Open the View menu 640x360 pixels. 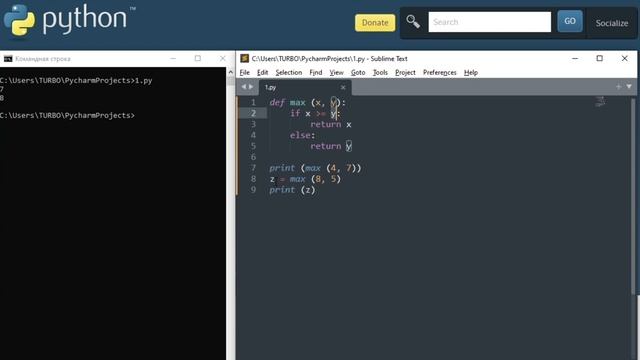pos(336,72)
